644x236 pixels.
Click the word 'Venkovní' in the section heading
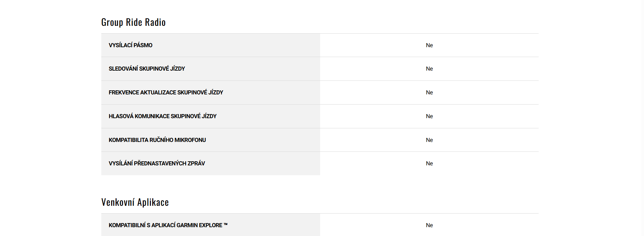(x=118, y=202)
